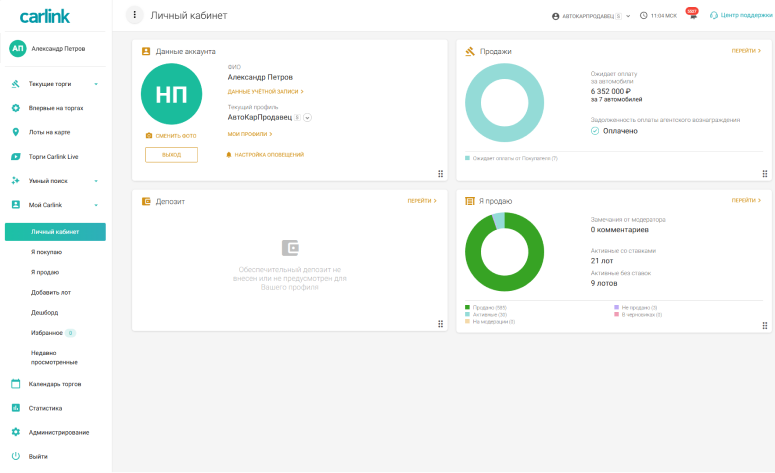This screenshot has height=473, width=775.
Task: Click the drag handle on Депозит widget
Action: (x=440, y=323)
